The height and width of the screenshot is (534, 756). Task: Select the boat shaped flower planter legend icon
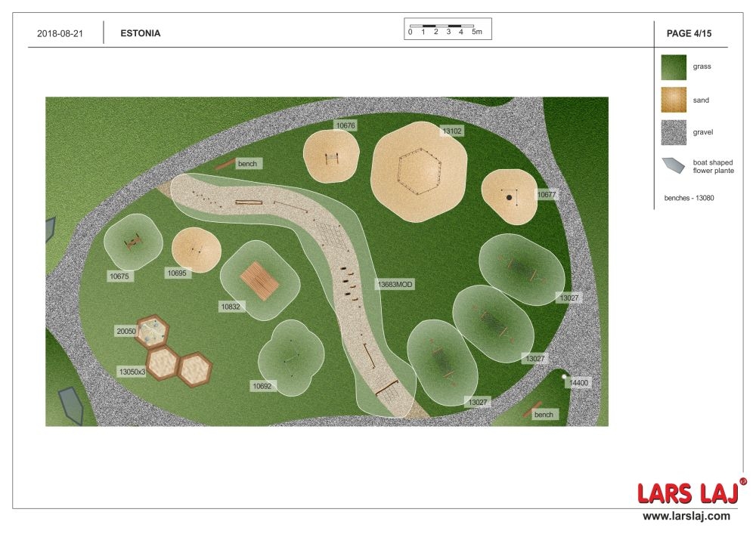tap(673, 166)
